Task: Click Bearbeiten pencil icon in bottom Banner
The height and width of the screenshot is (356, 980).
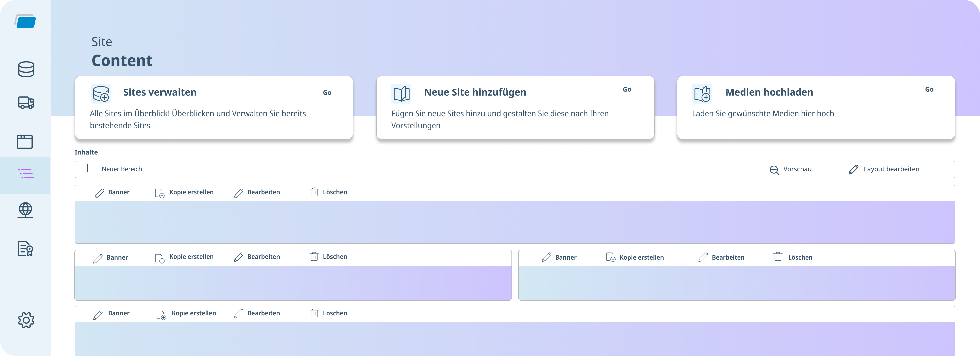Action: click(x=238, y=314)
